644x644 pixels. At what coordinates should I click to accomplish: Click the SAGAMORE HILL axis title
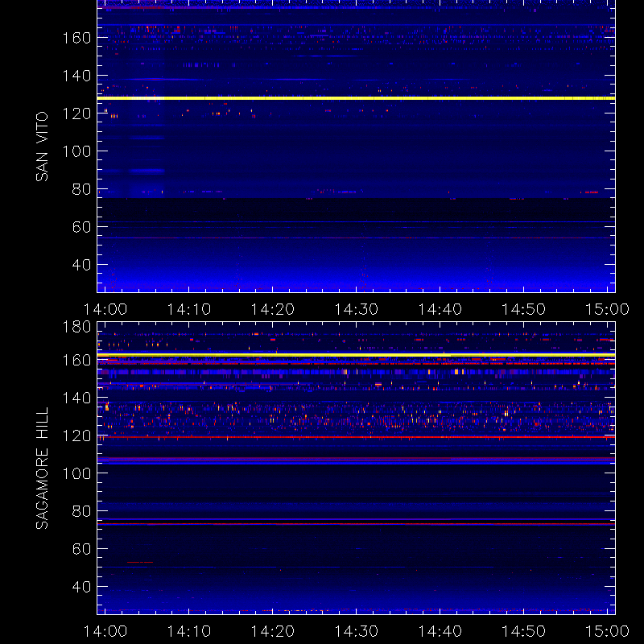42,469
